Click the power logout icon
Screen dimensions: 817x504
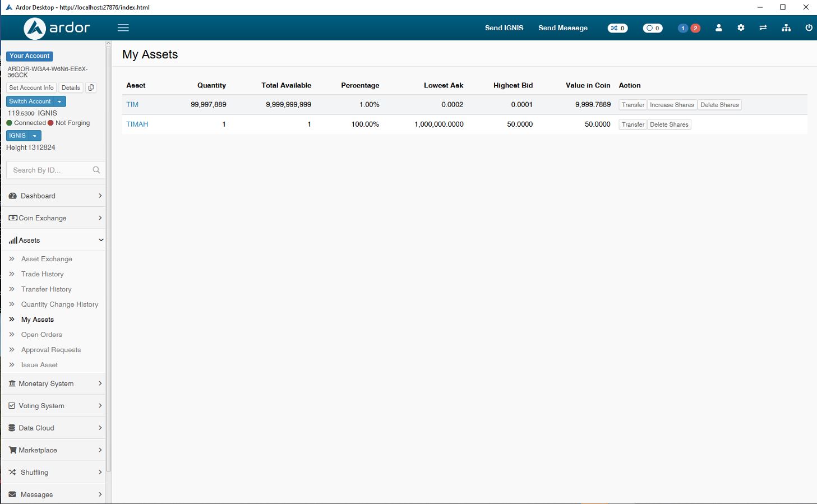pos(809,28)
